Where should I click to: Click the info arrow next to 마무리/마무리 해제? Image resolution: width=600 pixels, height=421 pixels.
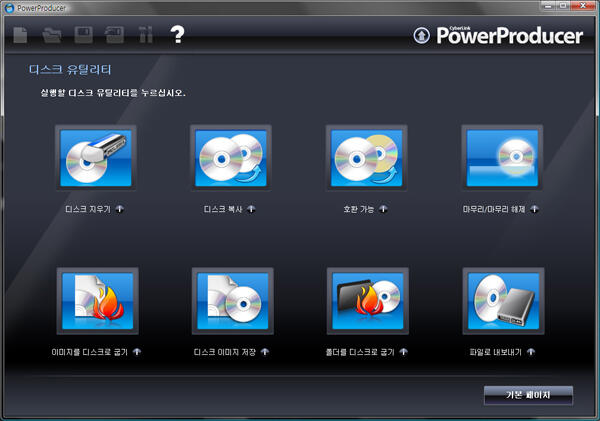point(534,209)
